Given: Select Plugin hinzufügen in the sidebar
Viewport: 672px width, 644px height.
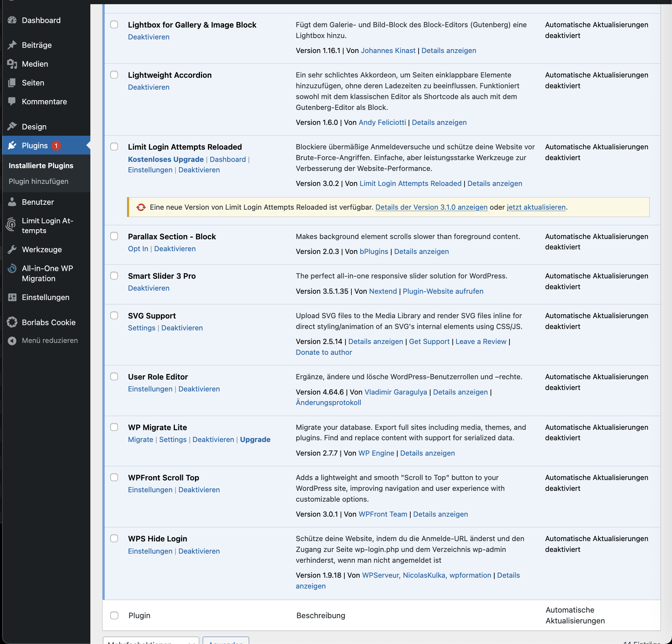Looking at the screenshot, I should [x=39, y=181].
